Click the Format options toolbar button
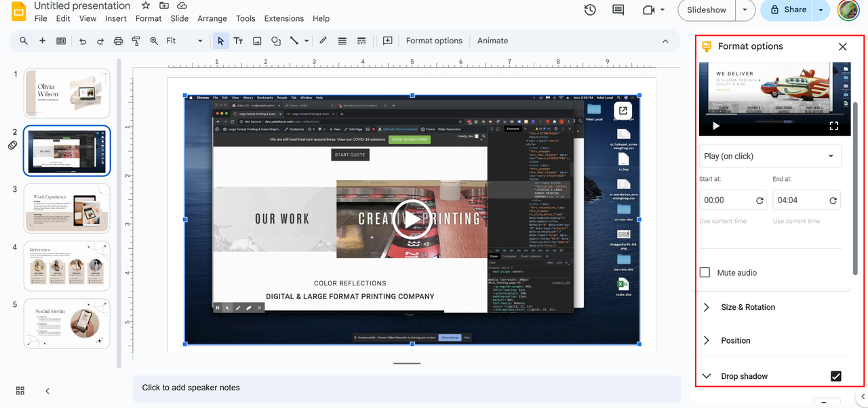Screen dimensions: 868x408 click(434, 41)
